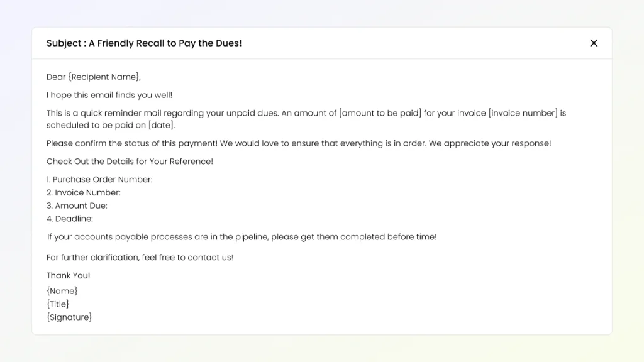Screen dimensions: 644x362
Task: Click 'Check Out the Details' line
Action: click(x=130, y=162)
